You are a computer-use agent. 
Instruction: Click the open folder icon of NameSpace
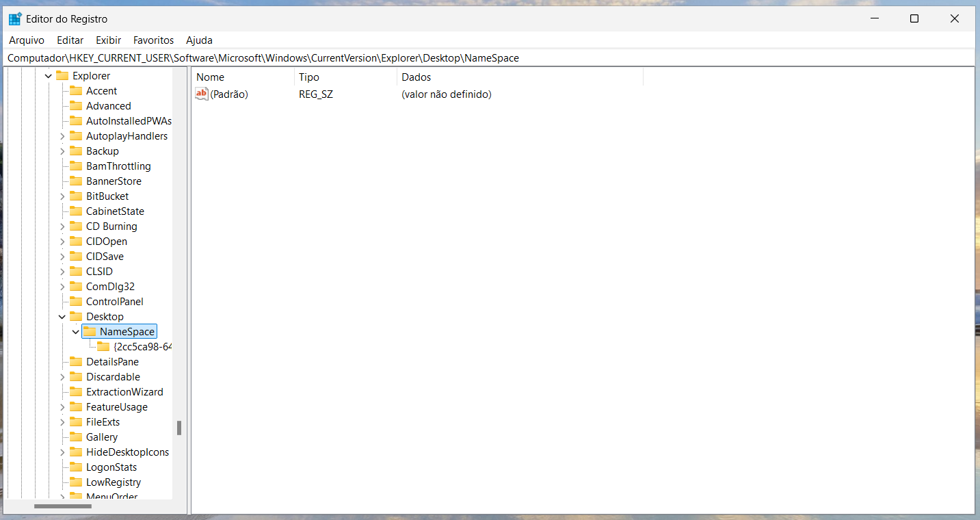(x=90, y=332)
